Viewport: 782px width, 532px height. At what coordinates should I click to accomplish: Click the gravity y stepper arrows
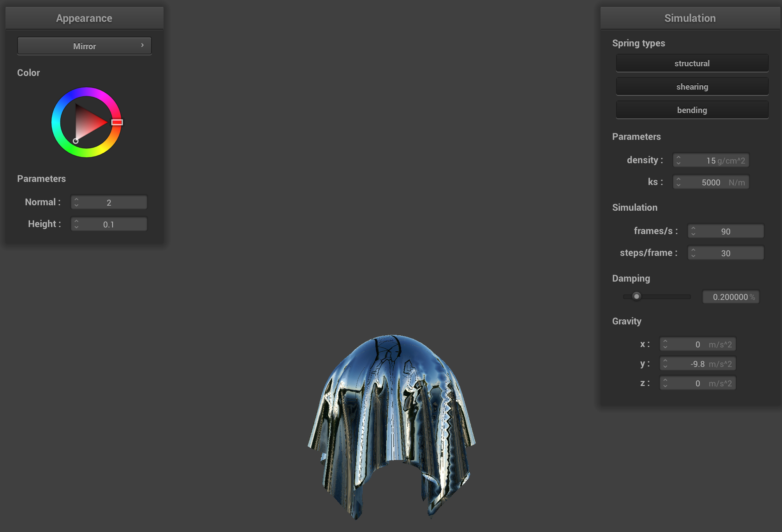[x=666, y=364]
